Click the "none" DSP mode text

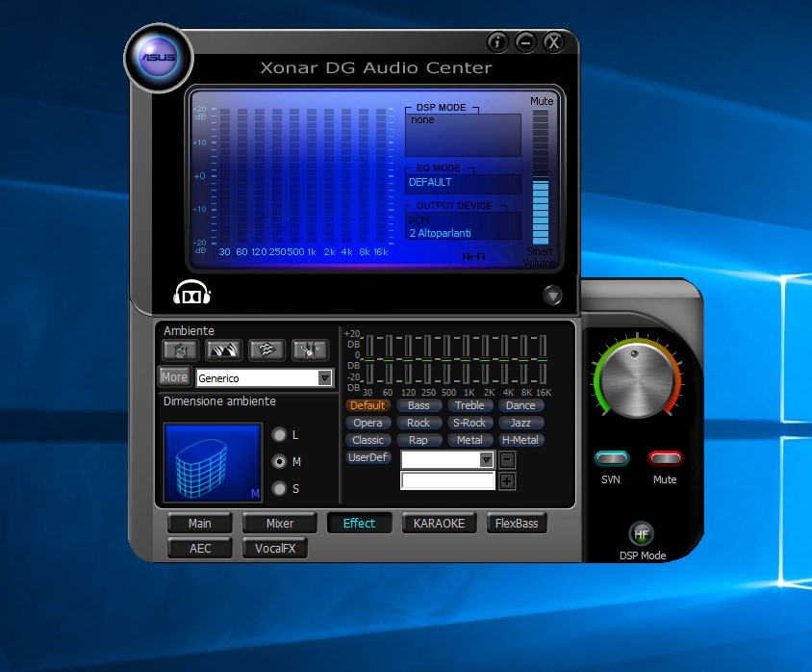click(x=422, y=119)
